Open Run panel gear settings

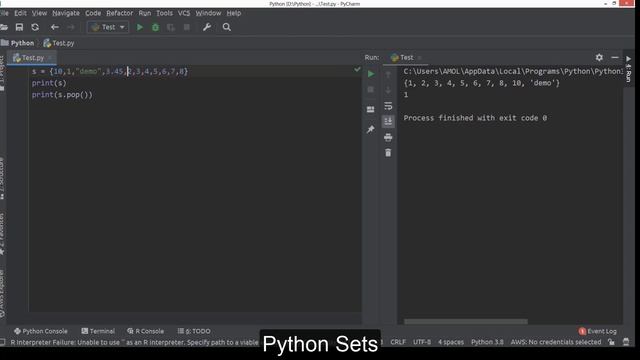click(x=599, y=58)
